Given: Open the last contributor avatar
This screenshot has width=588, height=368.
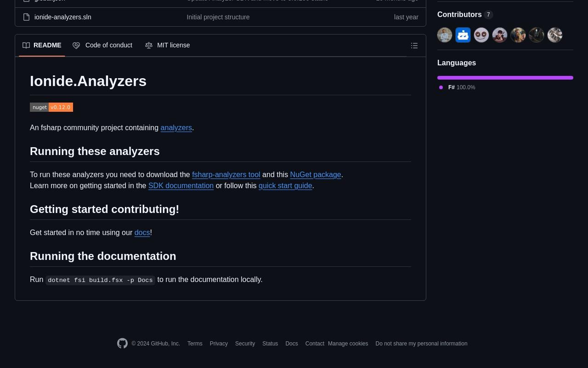Looking at the screenshot, I should (555, 35).
